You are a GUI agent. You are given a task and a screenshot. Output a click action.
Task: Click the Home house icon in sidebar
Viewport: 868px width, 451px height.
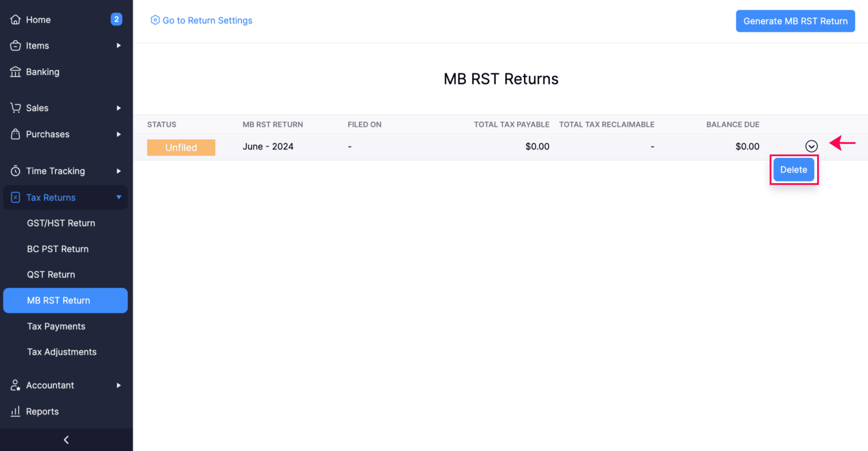click(x=15, y=20)
